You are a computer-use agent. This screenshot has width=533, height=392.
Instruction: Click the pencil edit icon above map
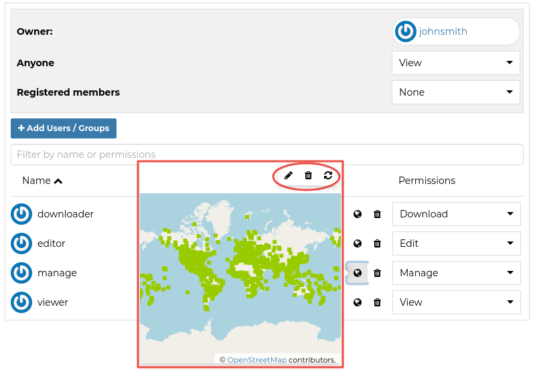point(289,175)
